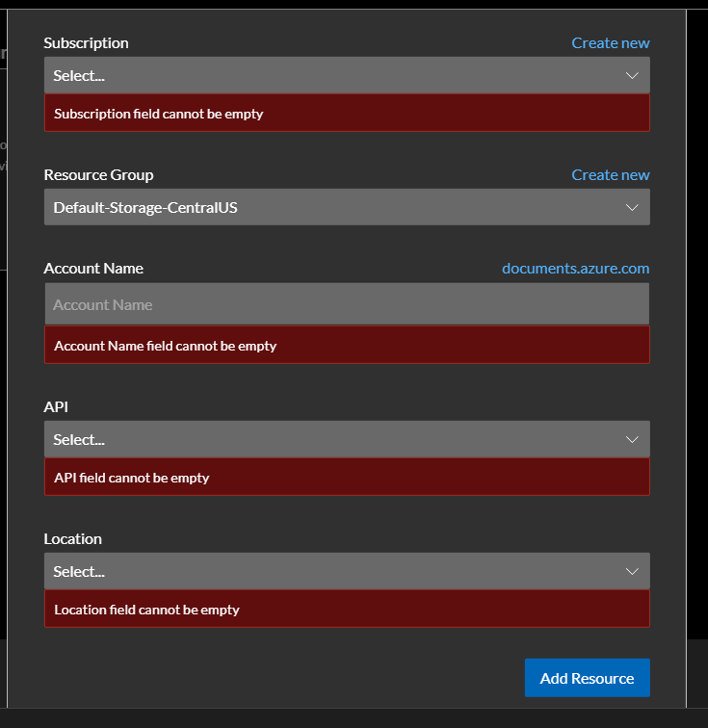
Task: Click the Resource Group field label
Action: pos(98,175)
